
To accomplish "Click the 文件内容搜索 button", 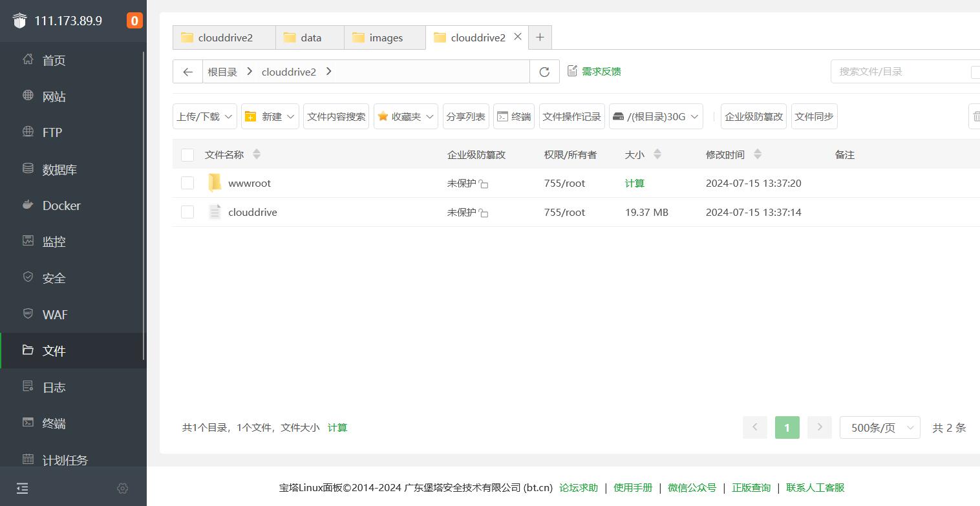I will point(336,116).
